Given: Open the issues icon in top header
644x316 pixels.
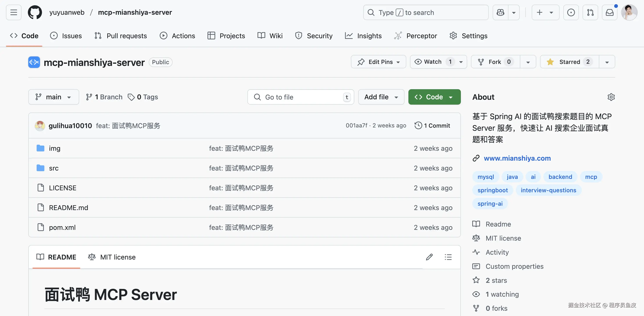Looking at the screenshot, I should coord(571,12).
